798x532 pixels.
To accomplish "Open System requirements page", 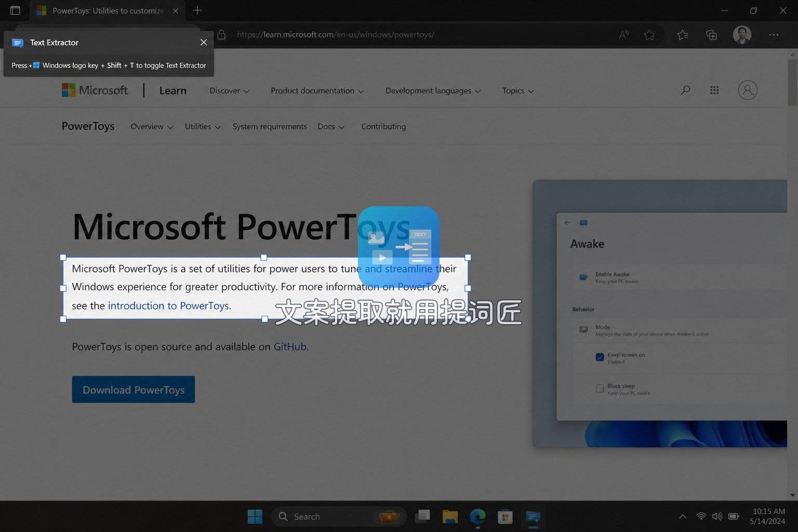I will coord(270,126).
